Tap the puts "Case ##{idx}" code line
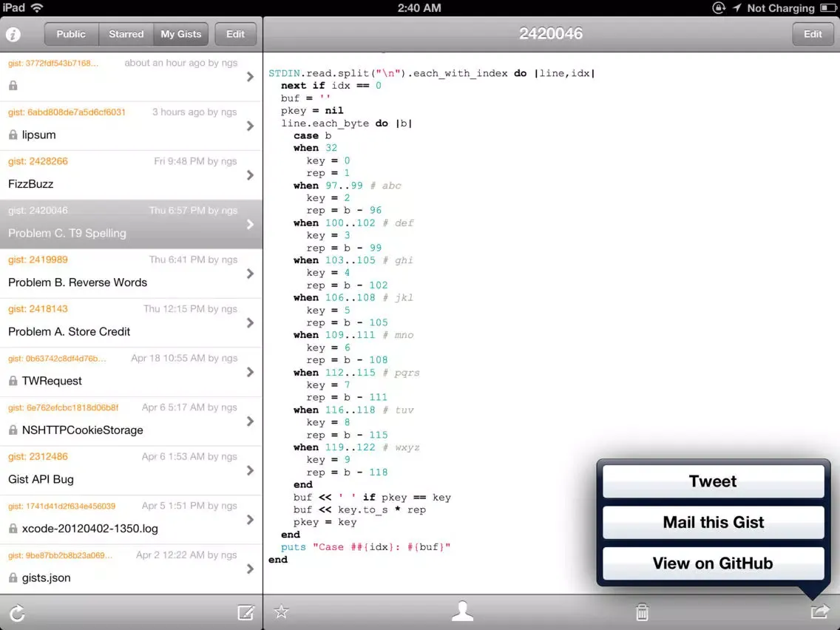Viewport: 840px width, 630px height. pyautogui.click(x=365, y=547)
